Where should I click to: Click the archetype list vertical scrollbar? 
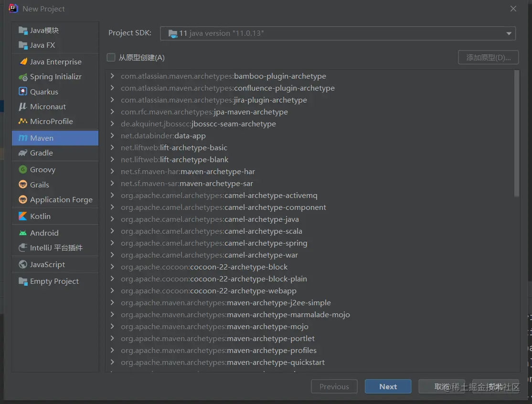pyautogui.click(x=516, y=134)
